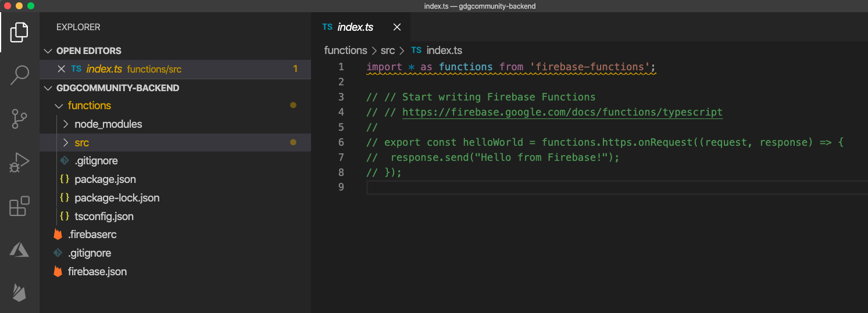Screen dimensions: 868x313
Task: Expand the src folder chevron
Action: click(x=65, y=143)
